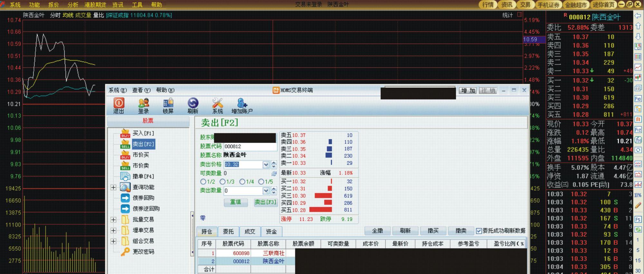Select 市价卖 market sell entry
Screen dimensions: 644x274
tap(135, 165)
